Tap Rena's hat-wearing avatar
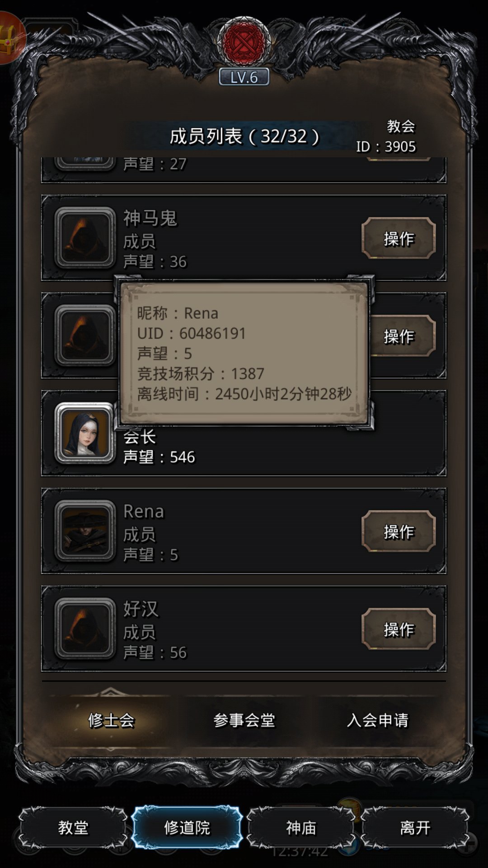The height and width of the screenshot is (868, 488). coord(85,531)
